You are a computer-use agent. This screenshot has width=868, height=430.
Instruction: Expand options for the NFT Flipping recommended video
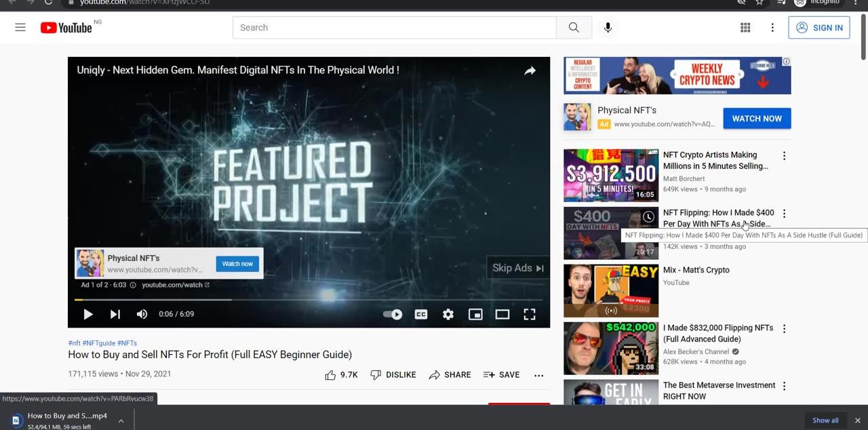click(x=784, y=213)
